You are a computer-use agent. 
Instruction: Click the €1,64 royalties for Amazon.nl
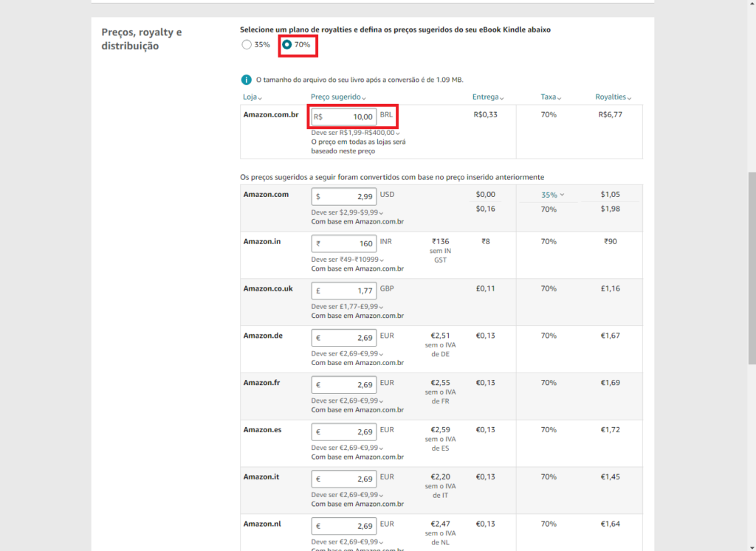[611, 524]
